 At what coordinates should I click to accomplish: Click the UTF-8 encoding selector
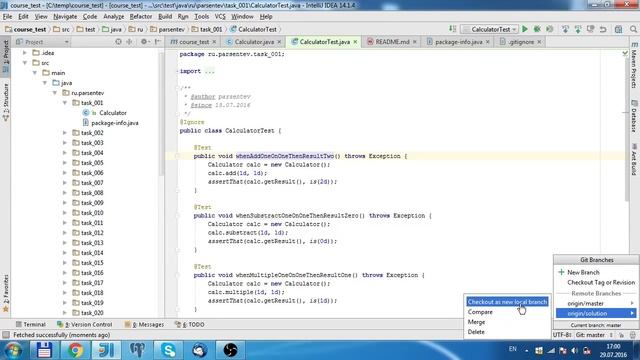(x=562, y=335)
